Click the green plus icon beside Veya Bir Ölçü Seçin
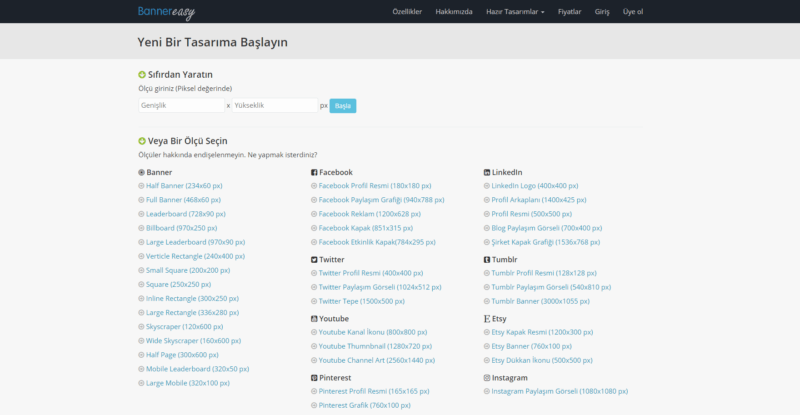 pyautogui.click(x=142, y=141)
